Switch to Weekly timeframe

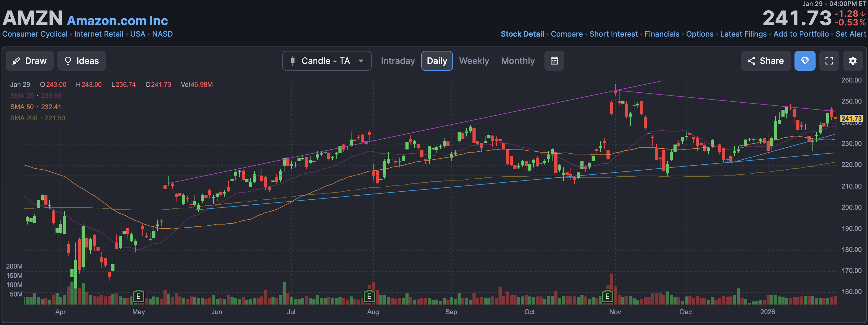(x=474, y=60)
